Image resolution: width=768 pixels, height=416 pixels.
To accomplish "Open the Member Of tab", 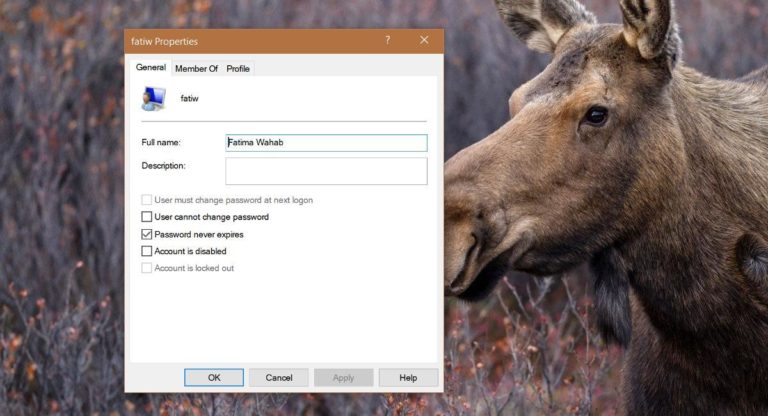I will coord(196,69).
